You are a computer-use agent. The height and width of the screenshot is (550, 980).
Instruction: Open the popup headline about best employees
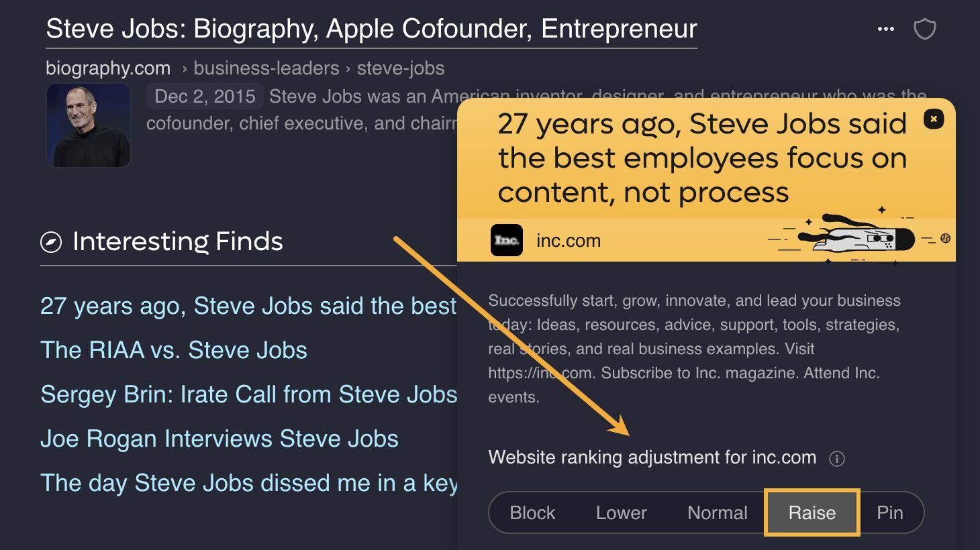pyautogui.click(x=701, y=158)
